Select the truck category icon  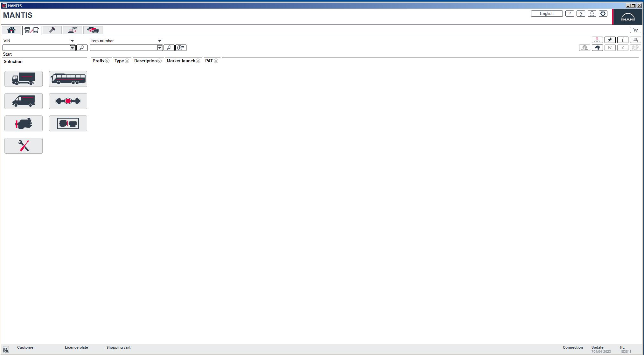point(23,79)
